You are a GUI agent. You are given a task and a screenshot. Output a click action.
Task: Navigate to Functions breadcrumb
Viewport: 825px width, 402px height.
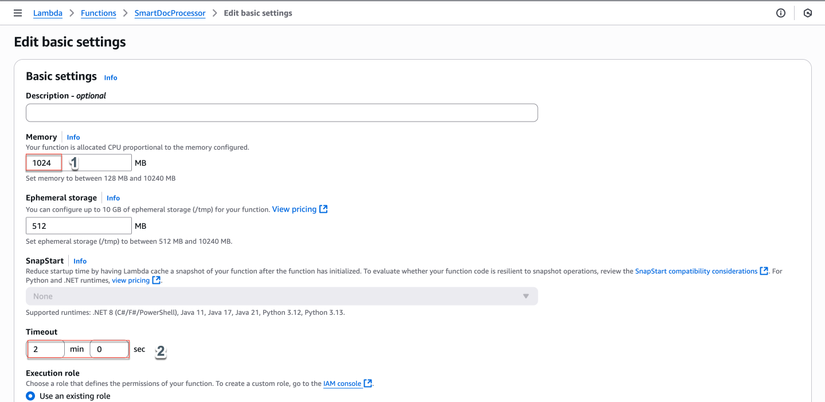click(x=98, y=13)
